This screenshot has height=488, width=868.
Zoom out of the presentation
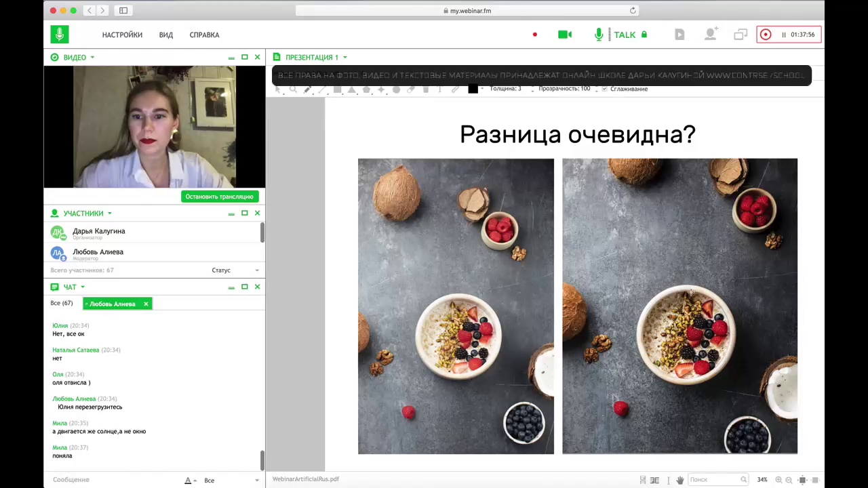tap(789, 480)
